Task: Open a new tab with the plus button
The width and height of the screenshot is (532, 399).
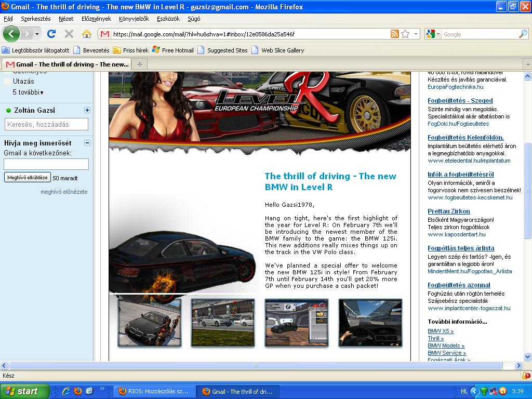Action: click(139, 64)
